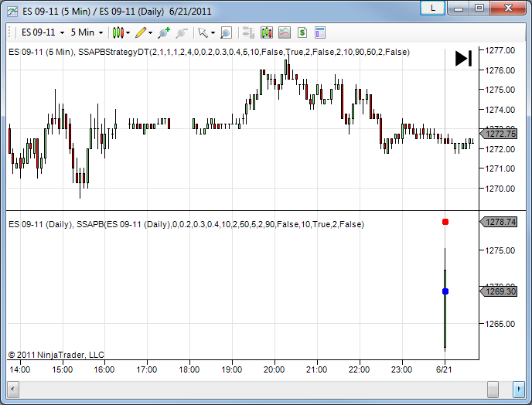
Task: Click the toolbar drag grip handle
Action: click(10, 32)
